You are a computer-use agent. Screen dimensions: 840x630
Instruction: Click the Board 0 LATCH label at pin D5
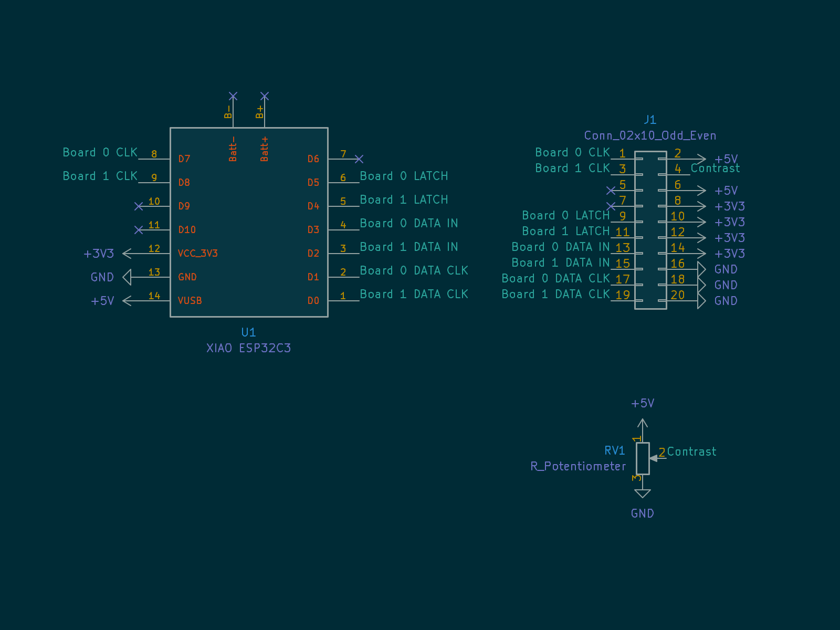[404, 176]
